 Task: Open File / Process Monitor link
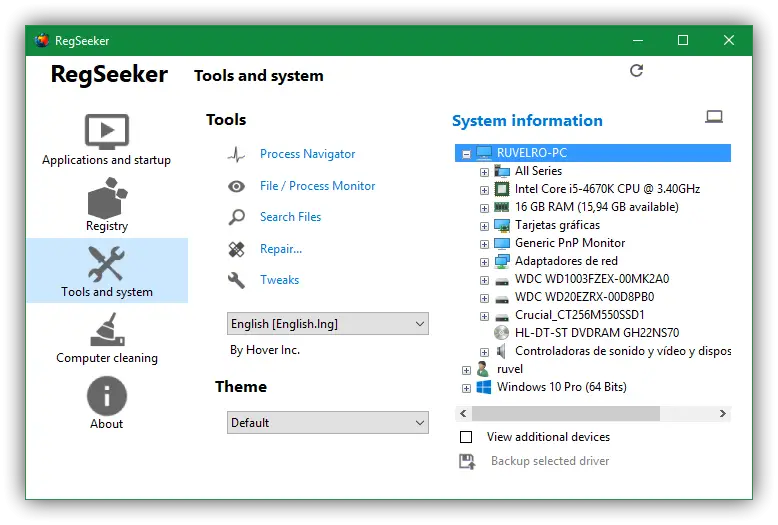click(x=318, y=186)
